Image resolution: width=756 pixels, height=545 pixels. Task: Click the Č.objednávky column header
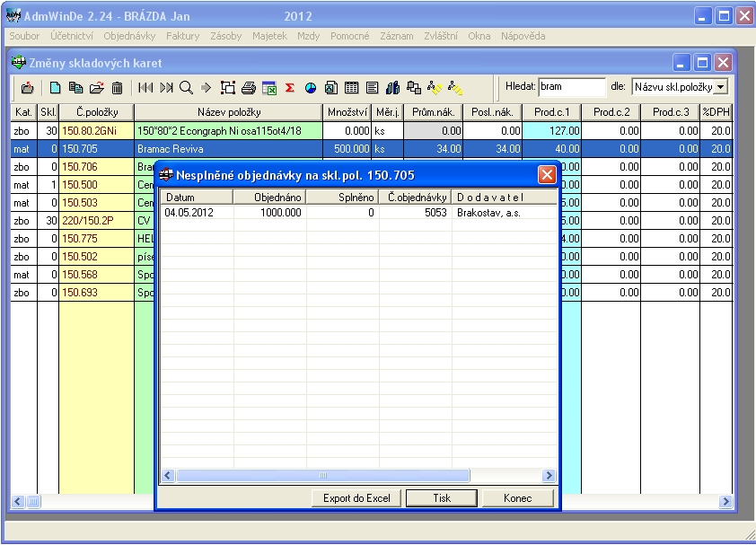[415, 198]
